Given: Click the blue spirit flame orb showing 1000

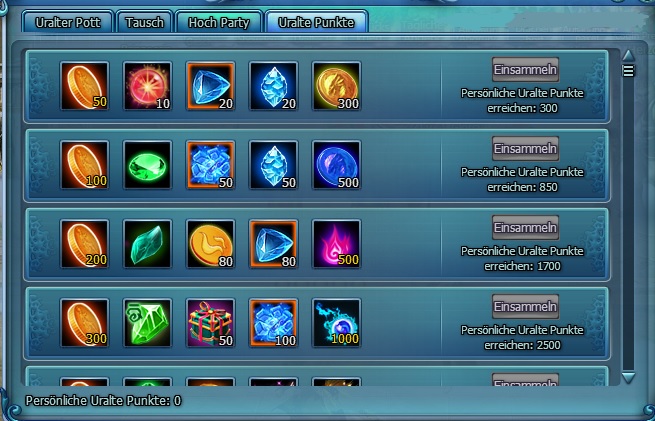Looking at the screenshot, I should pos(336,323).
